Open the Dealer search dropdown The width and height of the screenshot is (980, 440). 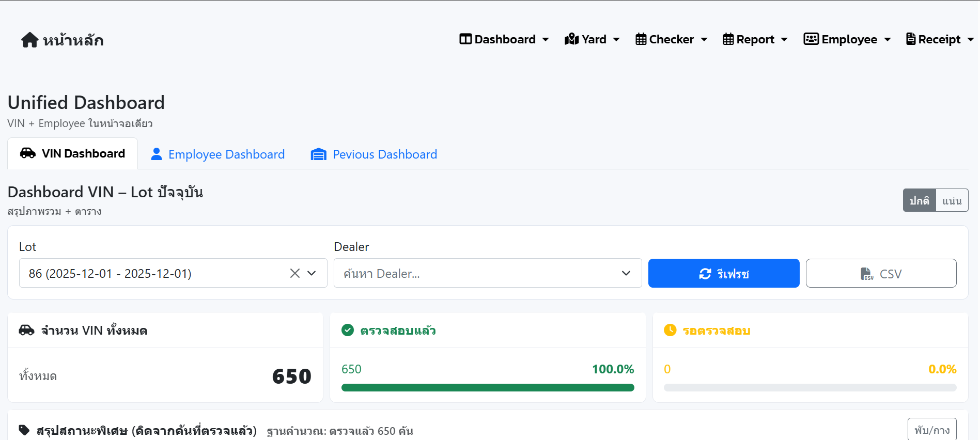[x=487, y=273]
